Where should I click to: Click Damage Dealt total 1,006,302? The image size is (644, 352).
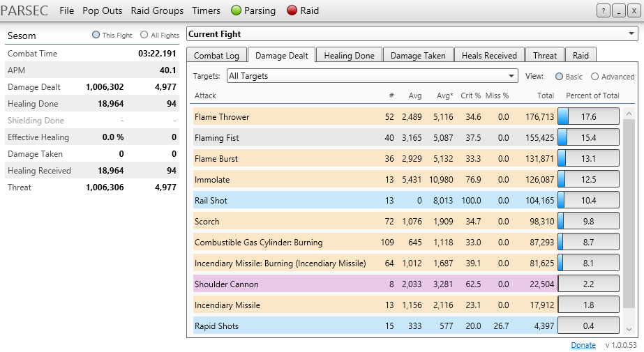[105, 87]
